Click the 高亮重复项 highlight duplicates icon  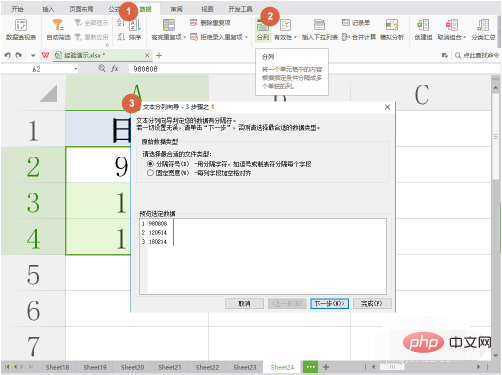pos(169,25)
